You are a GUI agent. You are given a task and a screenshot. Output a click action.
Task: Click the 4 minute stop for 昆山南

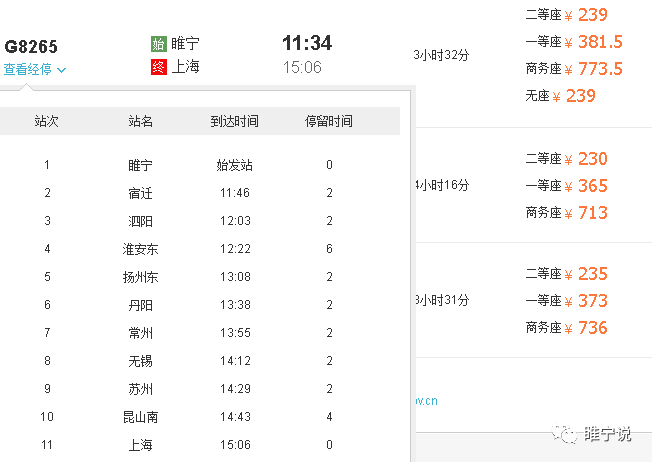pyautogui.click(x=329, y=417)
